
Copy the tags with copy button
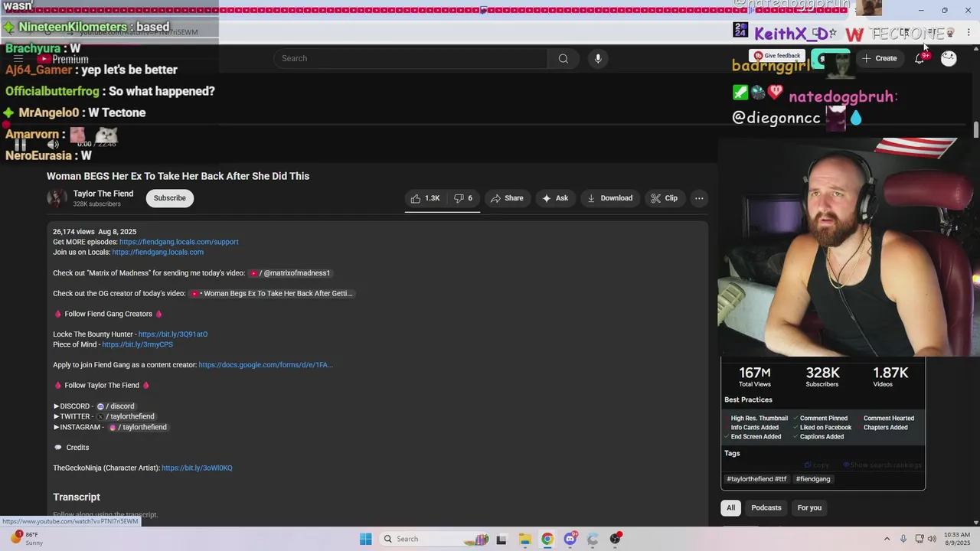[x=817, y=465]
